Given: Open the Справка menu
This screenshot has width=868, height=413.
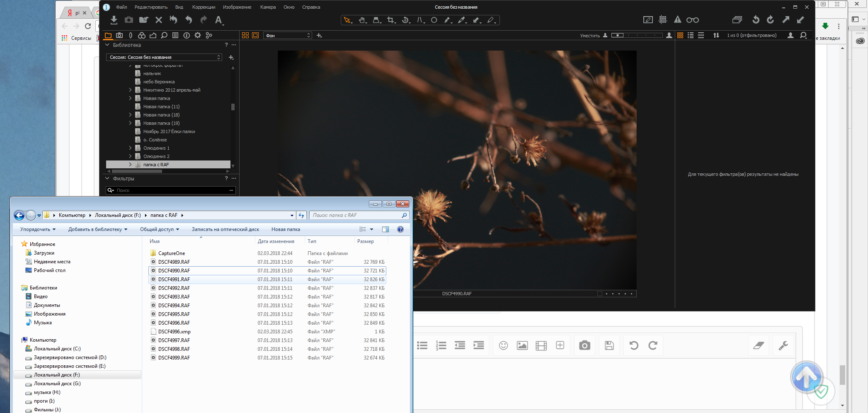Looking at the screenshot, I should [x=311, y=7].
